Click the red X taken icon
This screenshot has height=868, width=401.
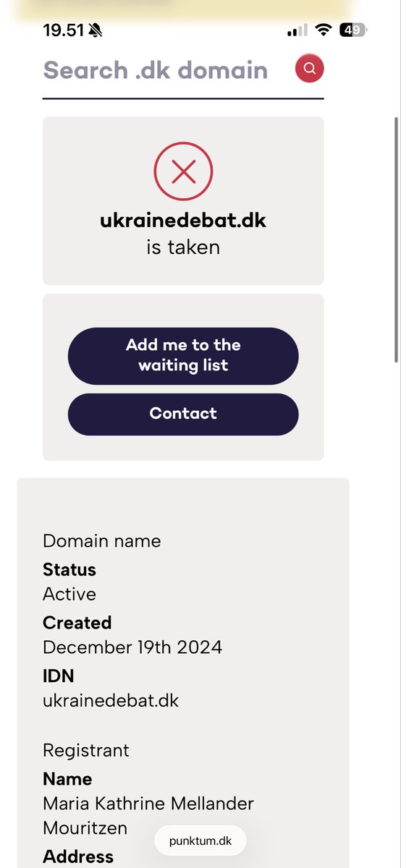coord(183,171)
